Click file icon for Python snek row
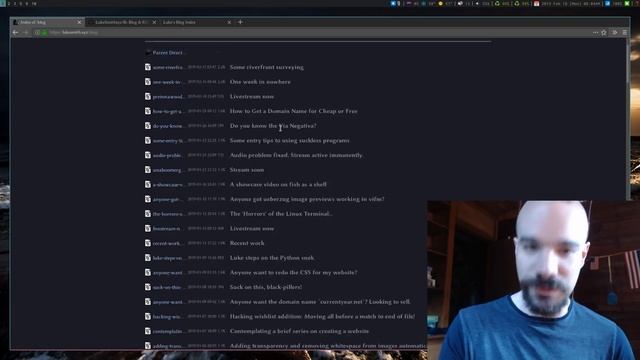The height and width of the screenshot is (360, 640). 148,258
